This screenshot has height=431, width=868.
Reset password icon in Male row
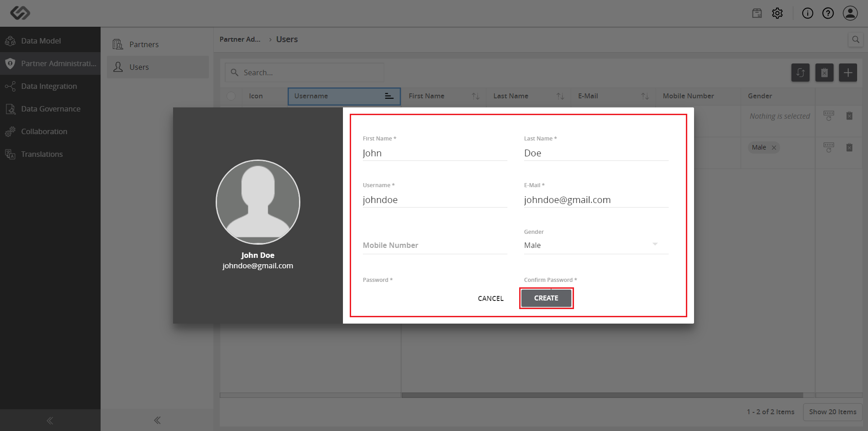coord(829,147)
